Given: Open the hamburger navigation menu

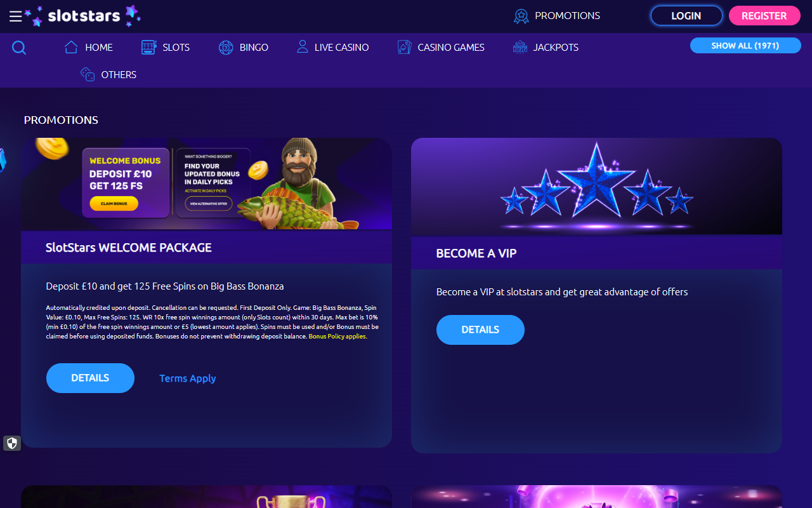Looking at the screenshot, I should coord(15,17).
